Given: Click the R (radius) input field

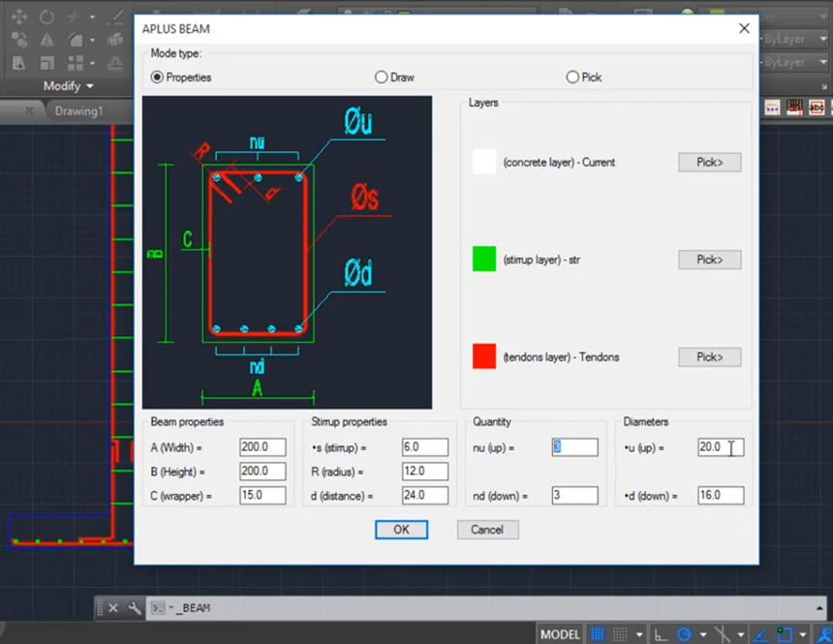Looking at the screenshot, I should (x=425, y=471).
